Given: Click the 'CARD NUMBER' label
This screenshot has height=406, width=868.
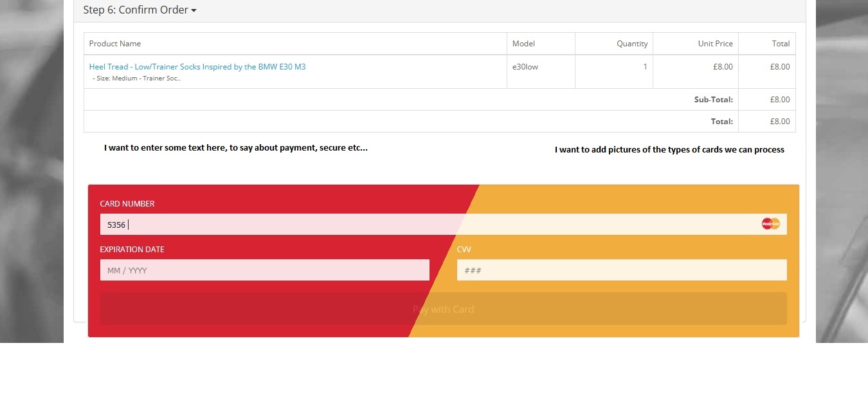Looking at the screenshot, I should pos(127,203).
